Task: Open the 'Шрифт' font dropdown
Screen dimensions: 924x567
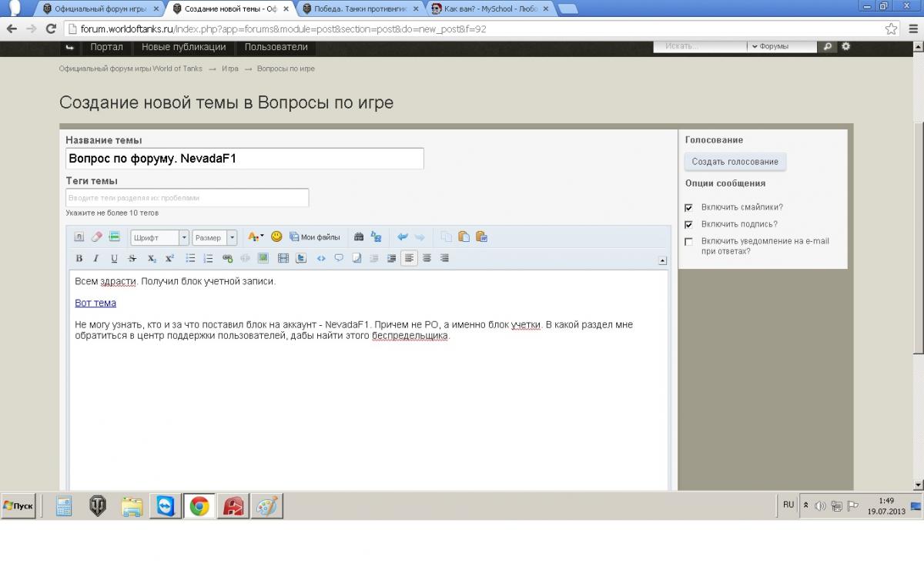Action: pos(159,238)
